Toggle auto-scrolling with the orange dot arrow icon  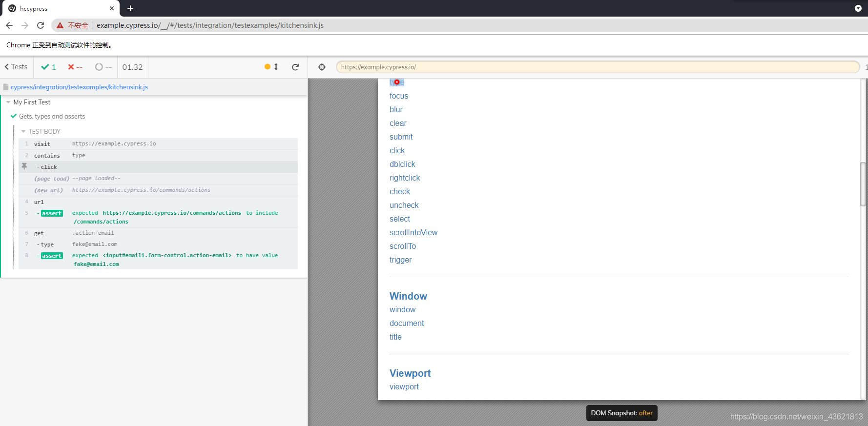271,67
